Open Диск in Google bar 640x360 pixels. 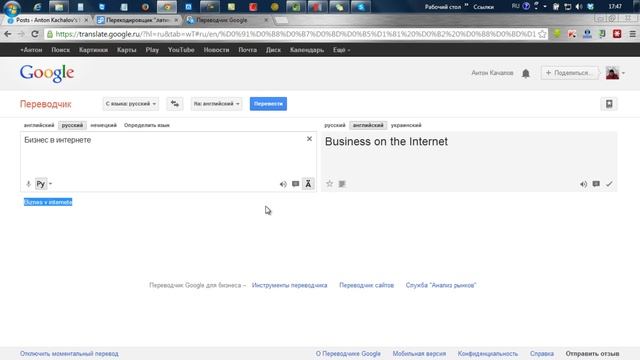point(273,50)
